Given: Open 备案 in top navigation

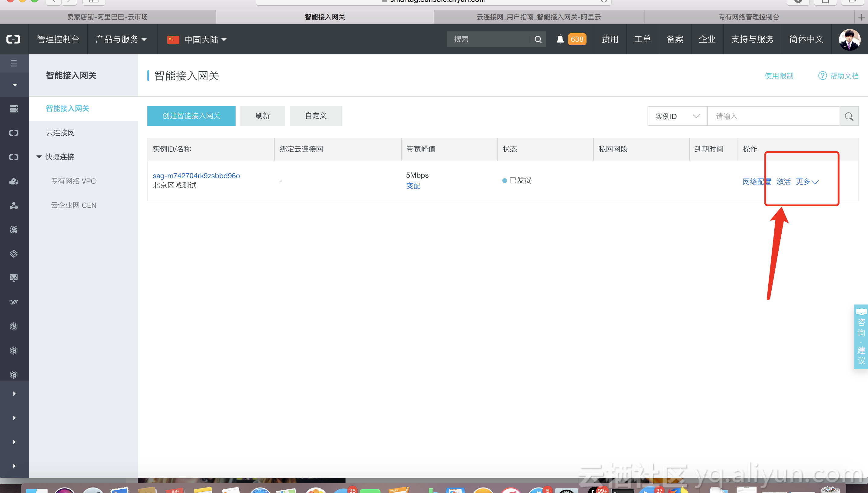Looking at the screenshot, I should (675, 39).
